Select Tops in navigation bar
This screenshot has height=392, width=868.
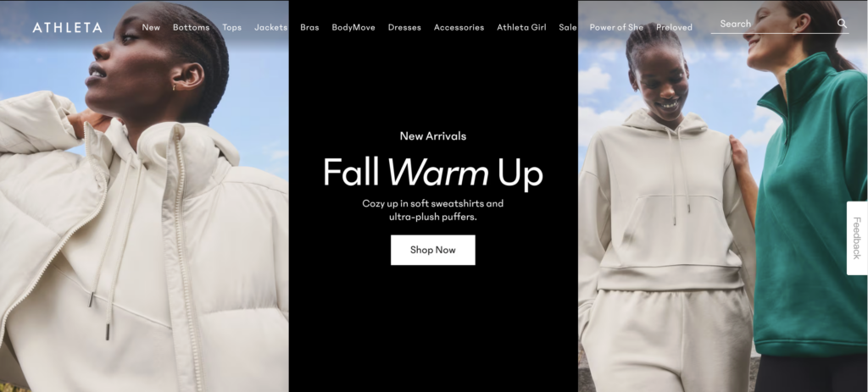click(232, 27)
